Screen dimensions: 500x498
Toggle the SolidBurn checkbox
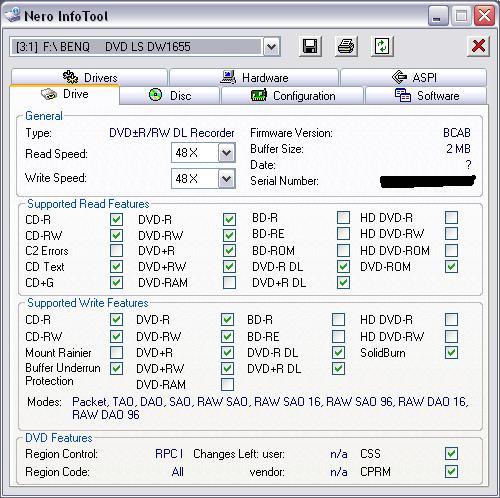(x=451, y=352)
